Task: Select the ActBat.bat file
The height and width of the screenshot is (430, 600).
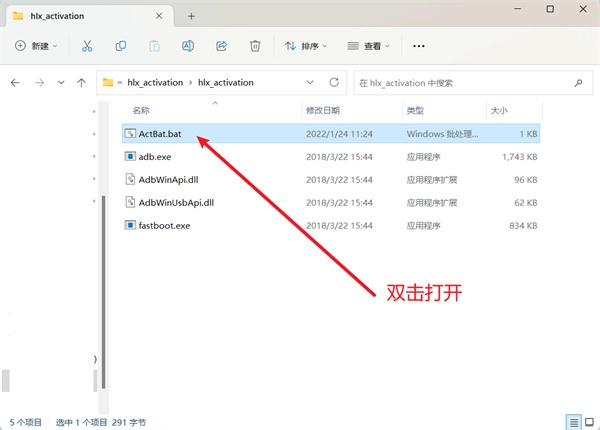Action: [x=159, y=133]
